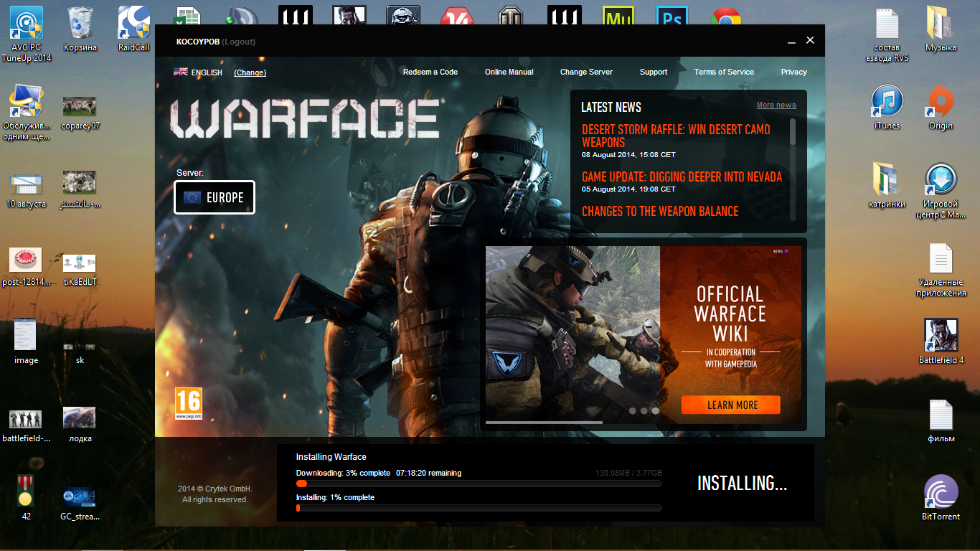
Task: Open Terms of Service
Action: tap(724, 72)
